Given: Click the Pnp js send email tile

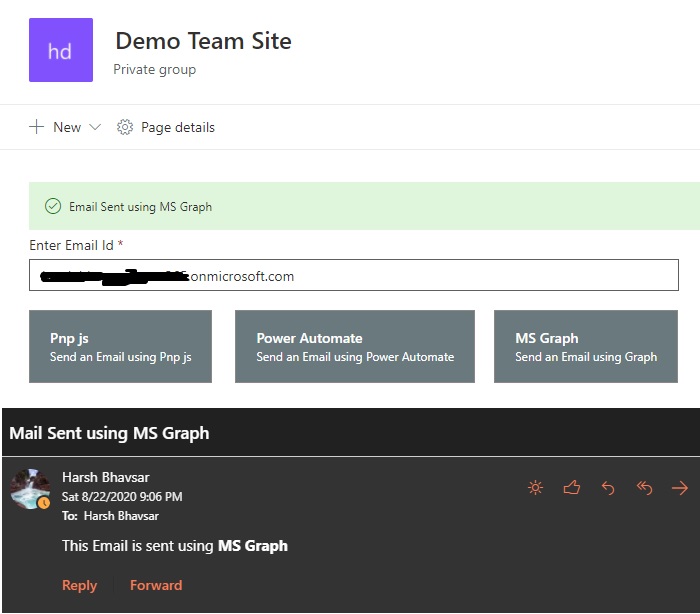Looking at the screenshot, I should coord(120,347).
